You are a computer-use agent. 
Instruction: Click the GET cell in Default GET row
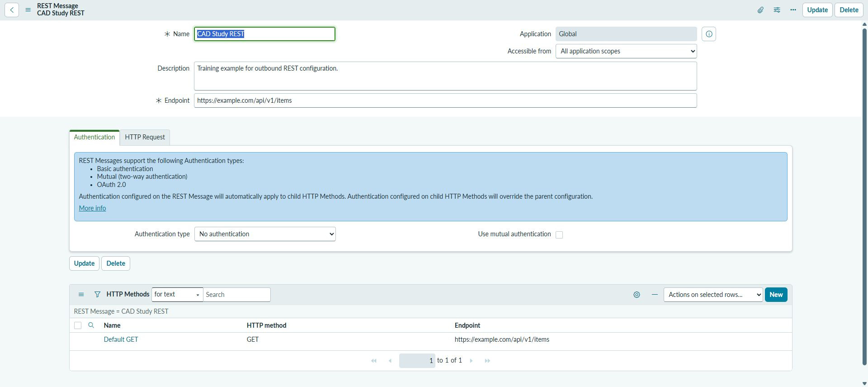[253, 339]
